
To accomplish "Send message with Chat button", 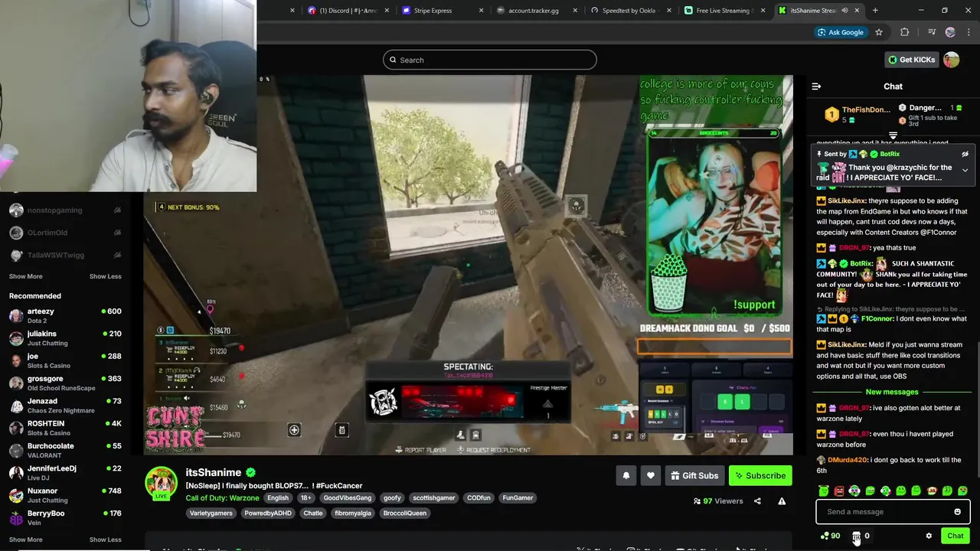I will (955, 536).
